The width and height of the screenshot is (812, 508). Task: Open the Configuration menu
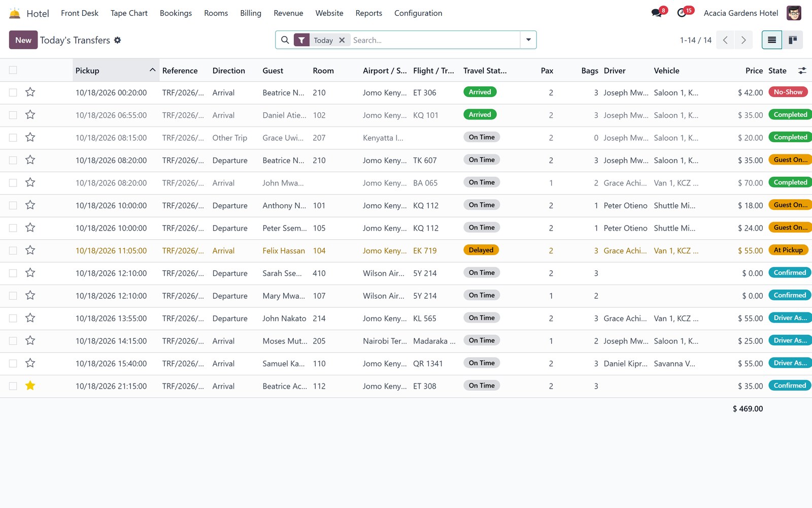point(418,13)
